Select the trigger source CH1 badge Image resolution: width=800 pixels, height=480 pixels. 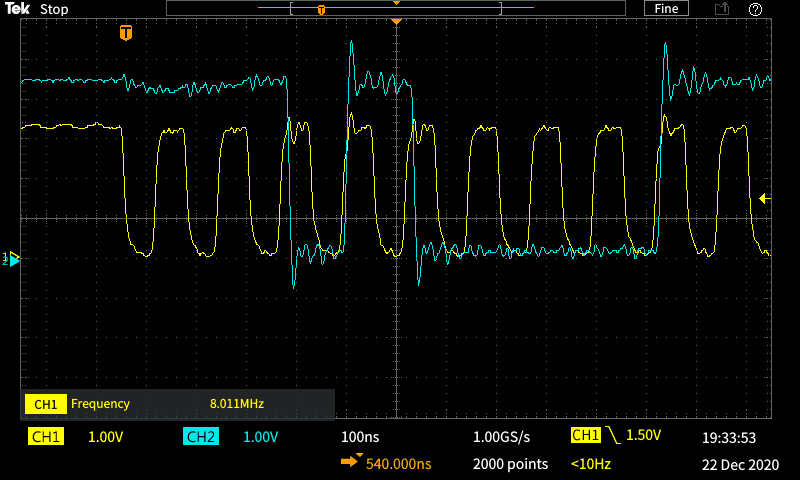[585, 436]
